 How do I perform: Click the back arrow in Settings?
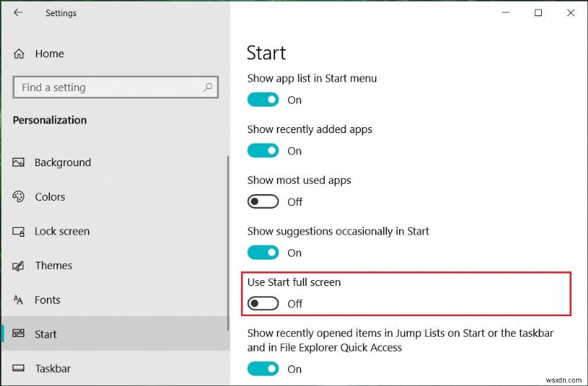18,12
